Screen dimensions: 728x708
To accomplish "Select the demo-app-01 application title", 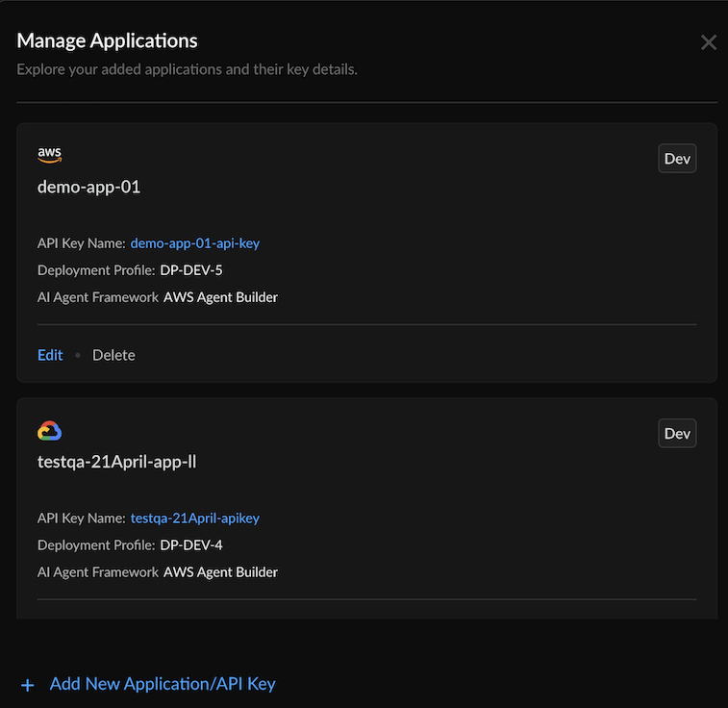I will click(88, 187).
